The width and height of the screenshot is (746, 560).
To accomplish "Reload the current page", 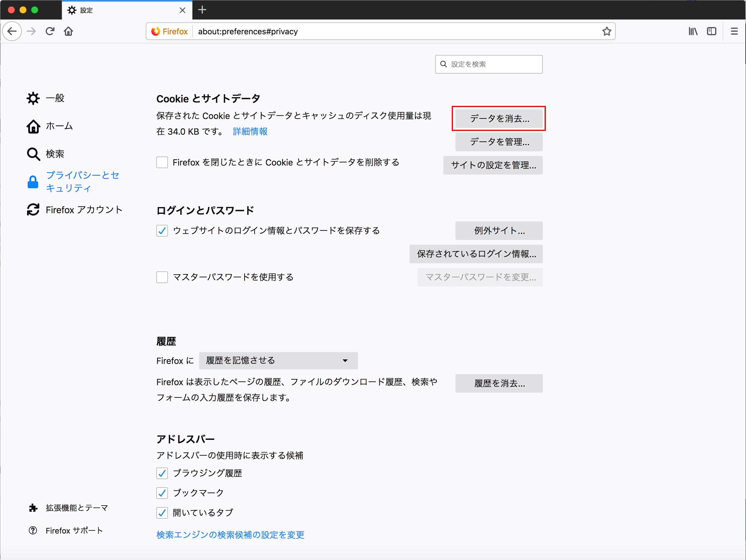I will pos(50,31).
